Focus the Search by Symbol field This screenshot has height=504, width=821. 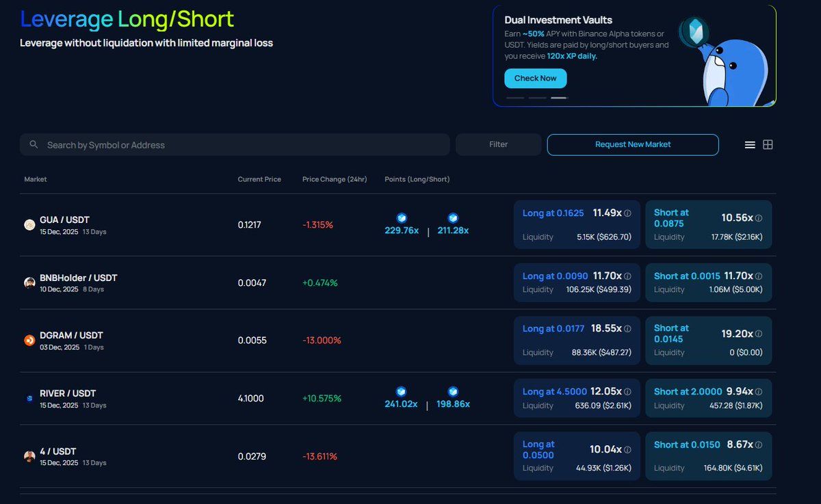[235, 145]
